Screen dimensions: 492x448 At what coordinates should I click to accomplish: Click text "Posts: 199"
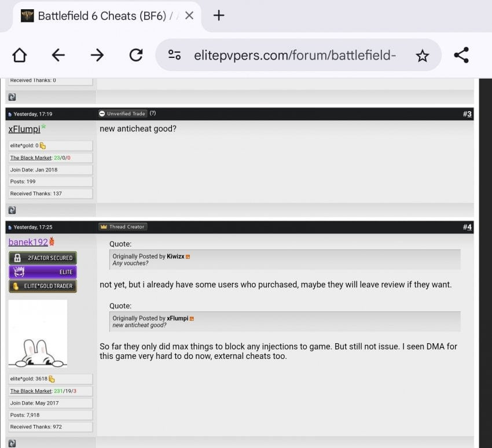pos(23,182)
